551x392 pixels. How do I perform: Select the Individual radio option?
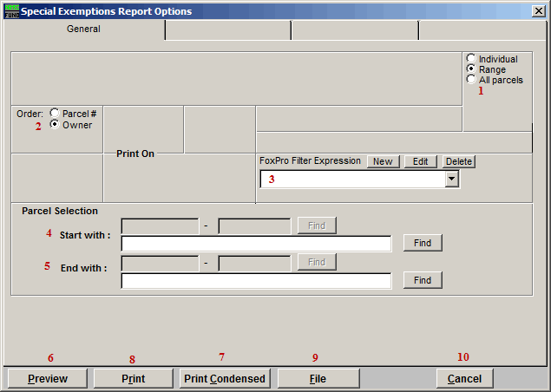471,59
